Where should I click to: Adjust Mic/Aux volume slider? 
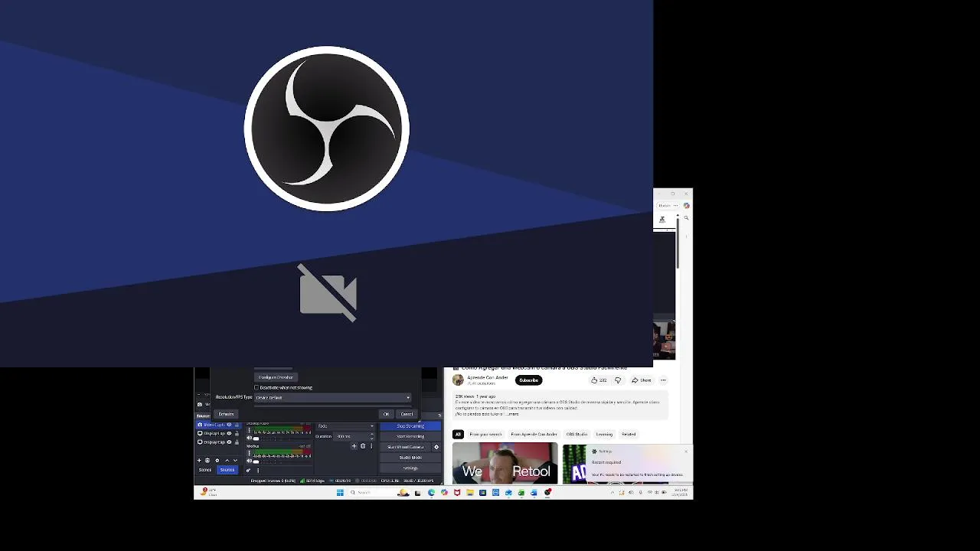282,461
